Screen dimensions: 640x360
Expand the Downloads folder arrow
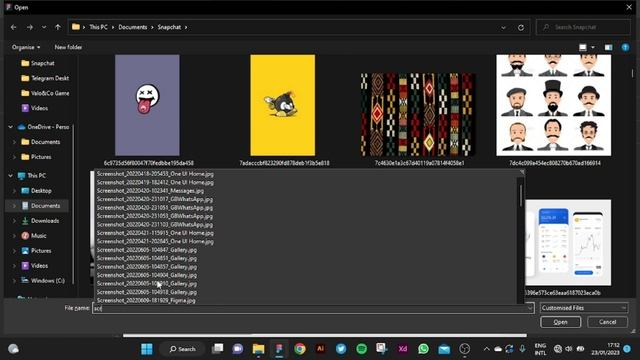pyautogui.click(x=14, y=221)
